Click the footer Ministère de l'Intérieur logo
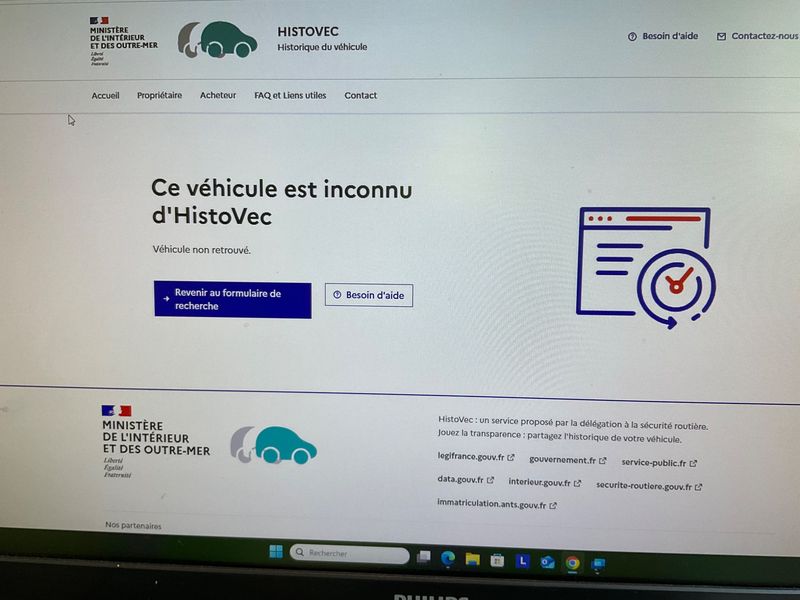The width and height of the screenshot is (800, 600). pyautogui.click(x=156, y=442)
